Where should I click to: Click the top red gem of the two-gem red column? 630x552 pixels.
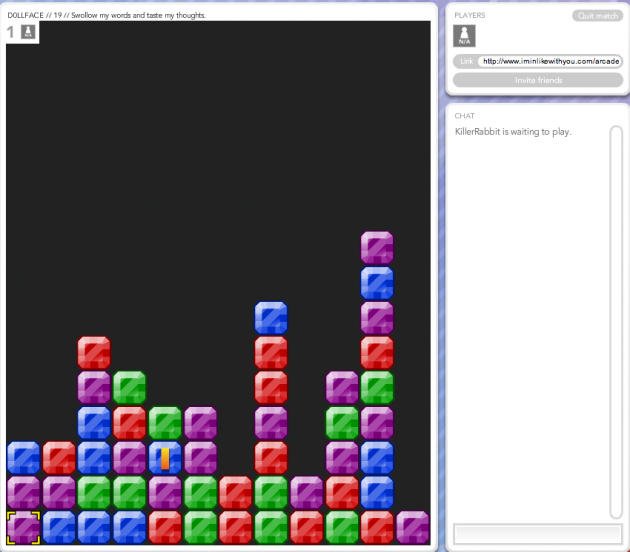pyautogui.click(x=236, y=493)
